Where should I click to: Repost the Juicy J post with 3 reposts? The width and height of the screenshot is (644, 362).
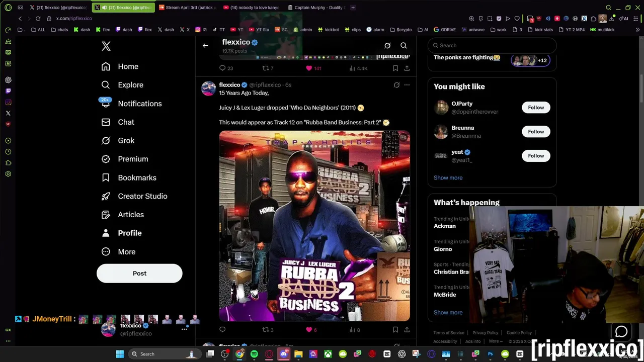(x=268, y=330)
